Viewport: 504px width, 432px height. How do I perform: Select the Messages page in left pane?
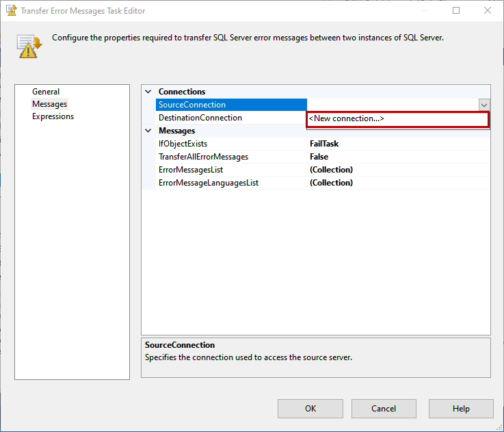(50, 104)
